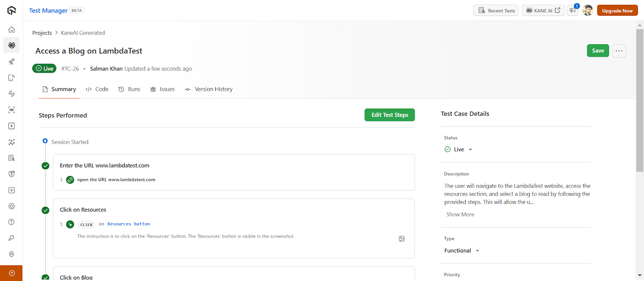Go to the Projects breadcrumb link
The image size is (644, 281).
(x=42, y=33)
